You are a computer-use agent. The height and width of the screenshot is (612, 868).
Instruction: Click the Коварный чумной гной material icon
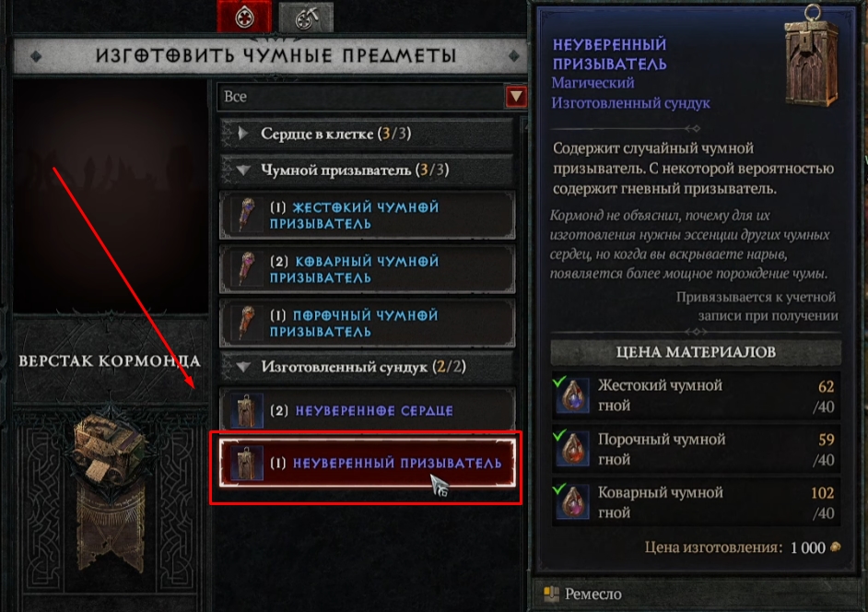point(572,503)
